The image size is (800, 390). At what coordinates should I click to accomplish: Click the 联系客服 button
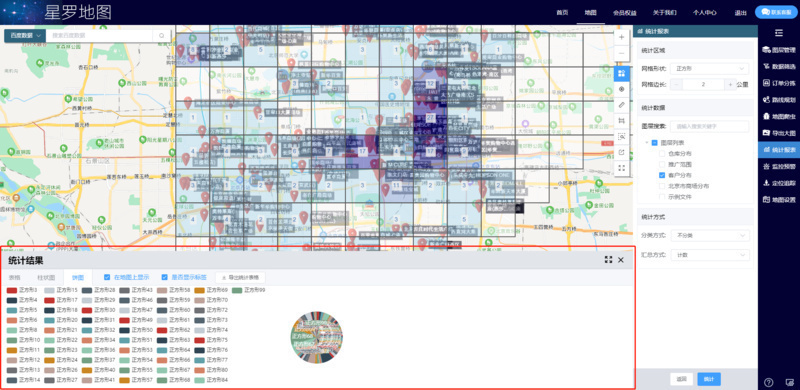coord(776,12)
